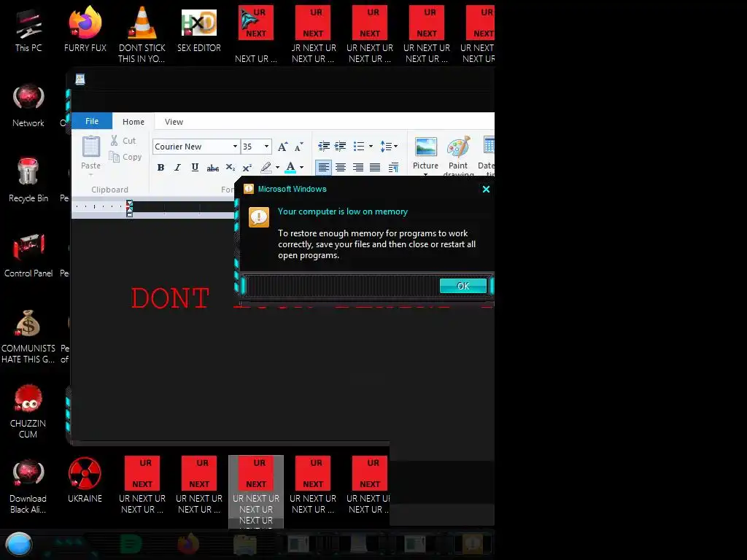Click the WordPad document icon in title bar
Screen dimensions: 747x560
click(80, 79)
